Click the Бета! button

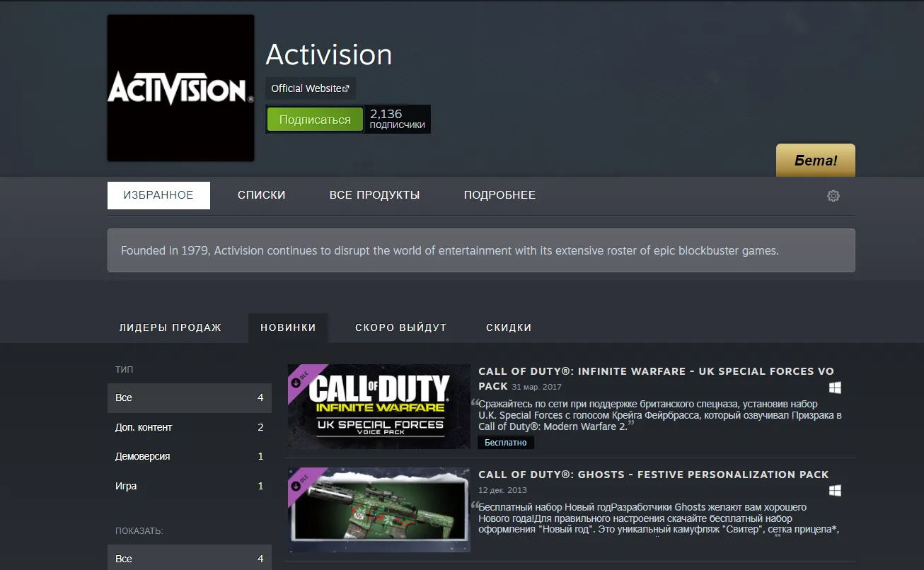pos(816,161)
